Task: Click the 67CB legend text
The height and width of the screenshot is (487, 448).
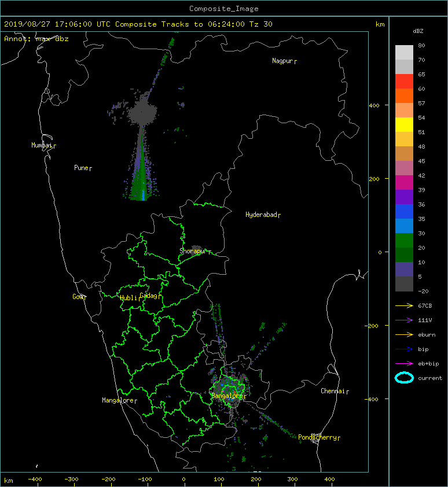Action: click(425, 306)
